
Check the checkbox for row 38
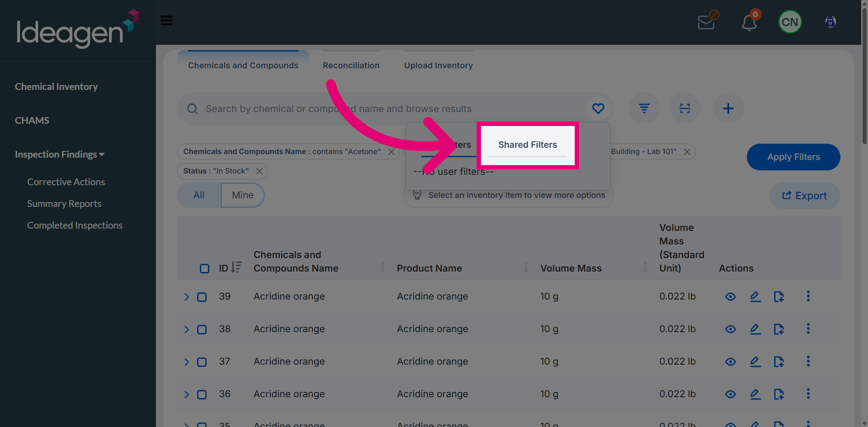[202, 330]
